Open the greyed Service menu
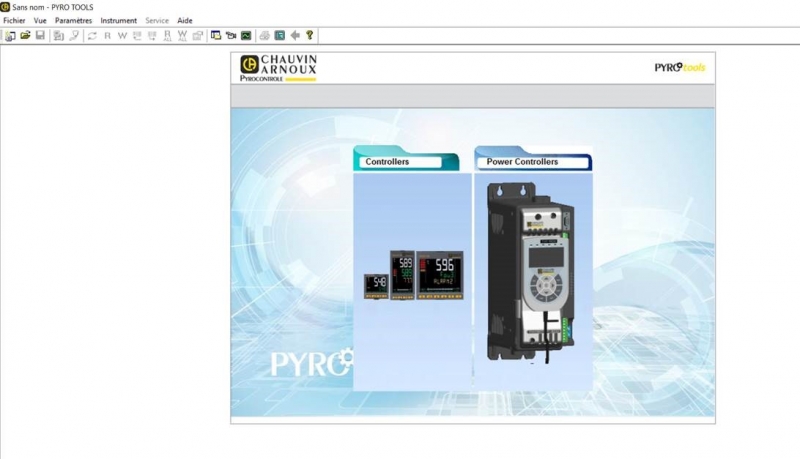Image resolution: width=800 pixels, height=459 pixels. [157, 21]
